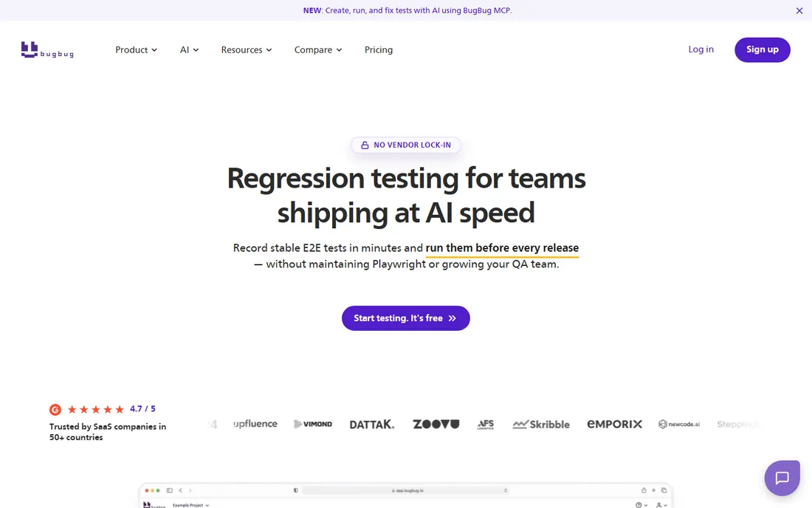
Task: Click the BugBug logo in the header
Action: (x=47, y=49)
